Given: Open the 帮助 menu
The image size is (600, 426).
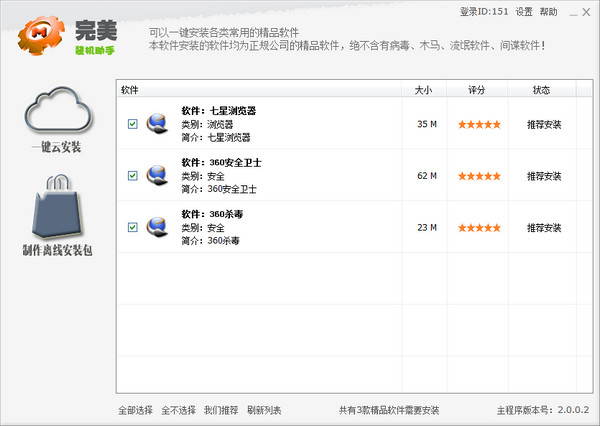Looking at the screenshot, I should [x=549, y=12].
